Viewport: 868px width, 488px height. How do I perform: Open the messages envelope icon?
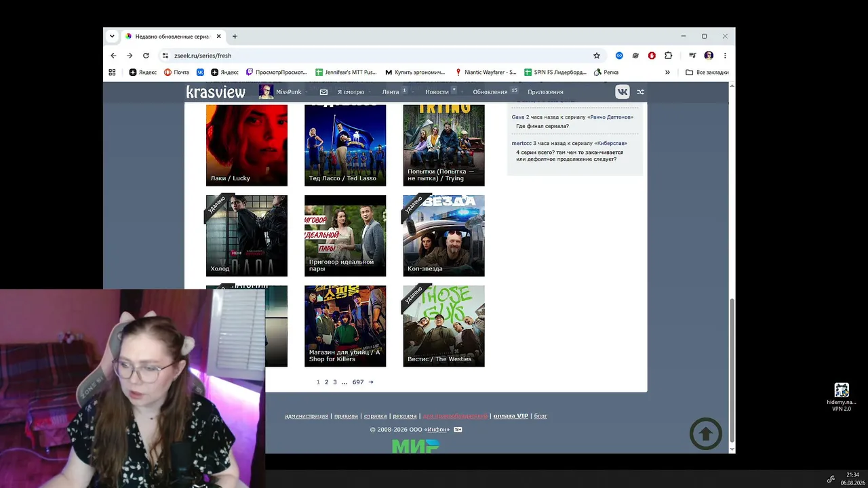pyautogui.click(x=323, y=92)
